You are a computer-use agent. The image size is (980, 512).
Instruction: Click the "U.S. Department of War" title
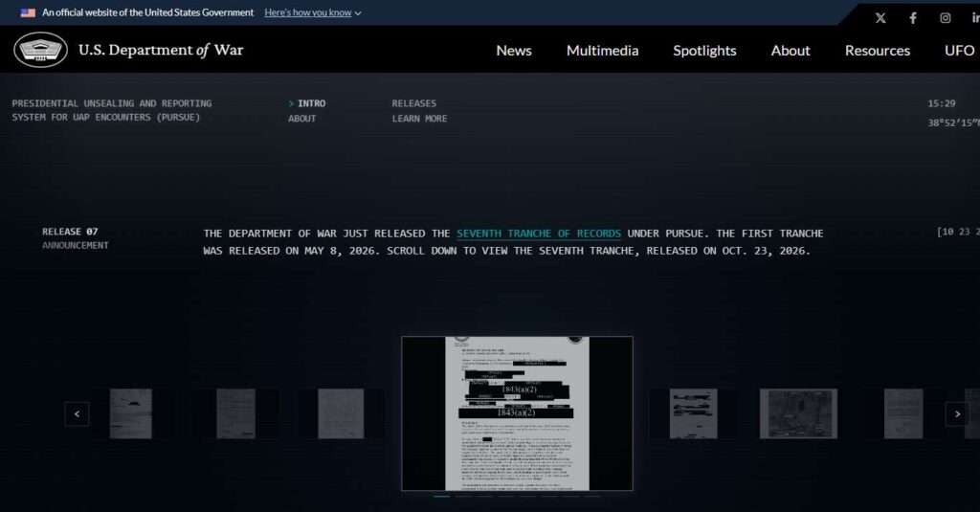161,50
